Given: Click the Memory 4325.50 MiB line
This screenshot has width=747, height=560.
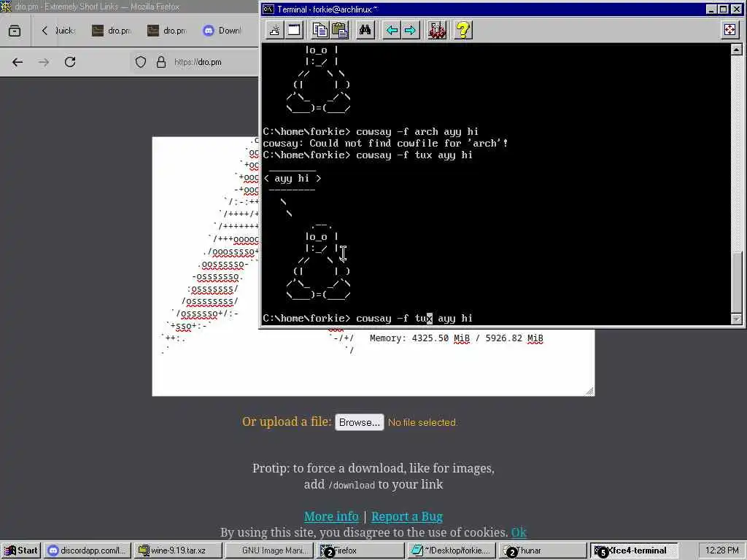Looking at the screenshot, I should 457,338.
